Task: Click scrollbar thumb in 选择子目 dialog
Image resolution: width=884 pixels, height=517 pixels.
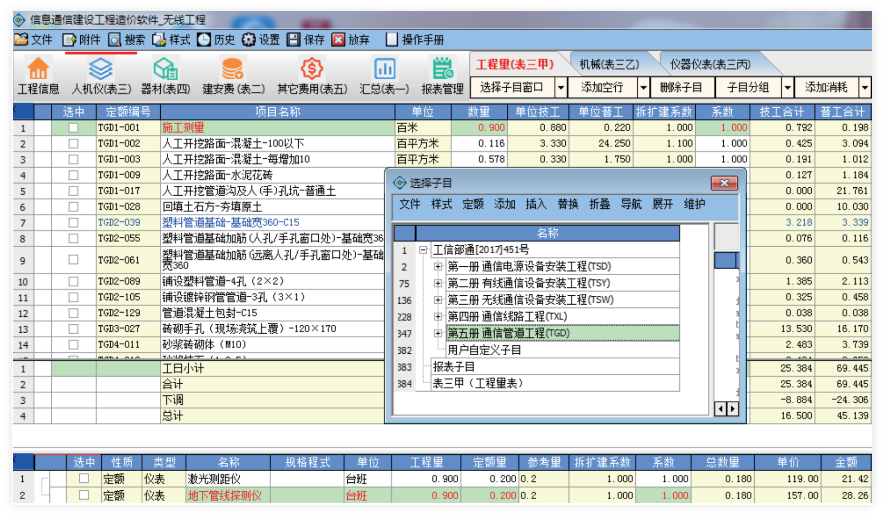Action: [726, 259]
